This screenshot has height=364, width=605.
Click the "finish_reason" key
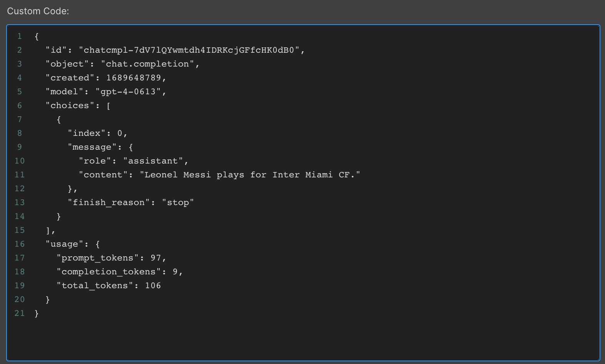109,202
